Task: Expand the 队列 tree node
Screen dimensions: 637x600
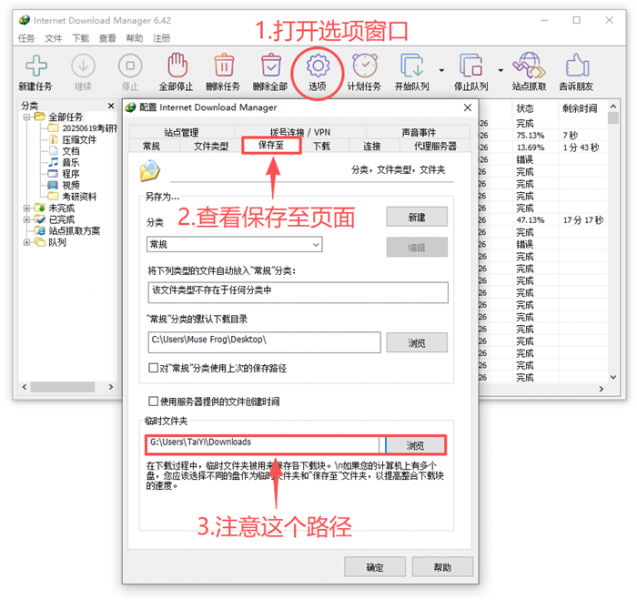Action: 27,243
